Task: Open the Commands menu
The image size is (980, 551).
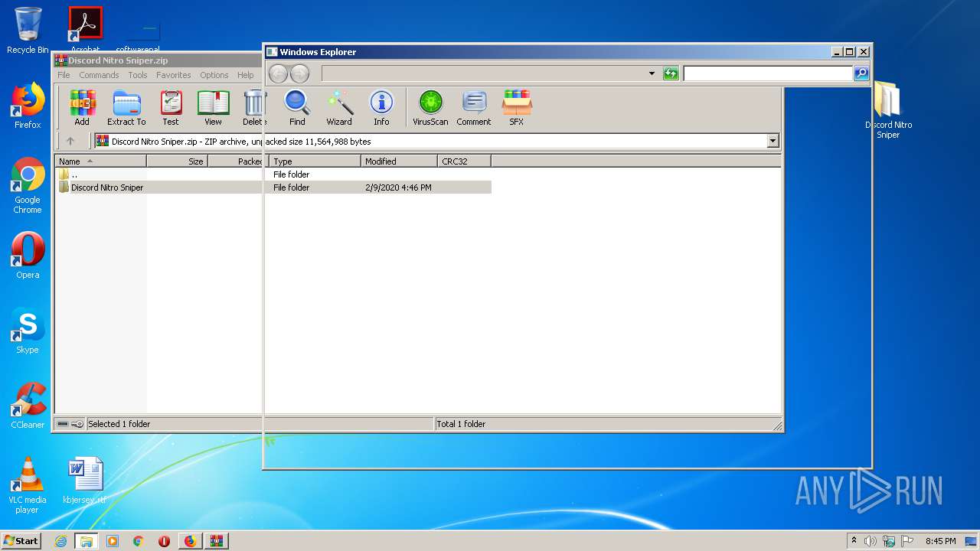Action: click(99, 75)
